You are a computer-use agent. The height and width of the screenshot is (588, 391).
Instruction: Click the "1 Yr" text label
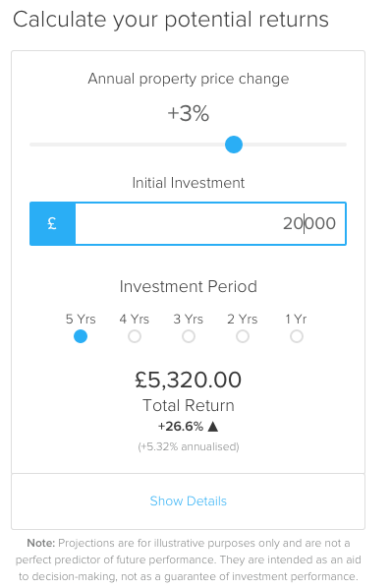(296, 320)
